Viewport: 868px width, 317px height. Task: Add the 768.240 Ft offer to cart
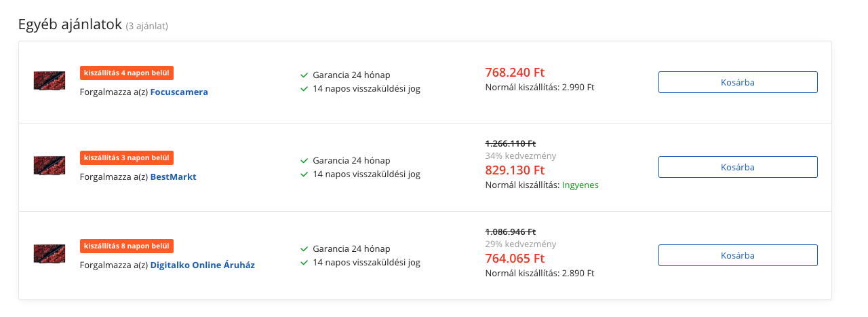tap(738, 82)
